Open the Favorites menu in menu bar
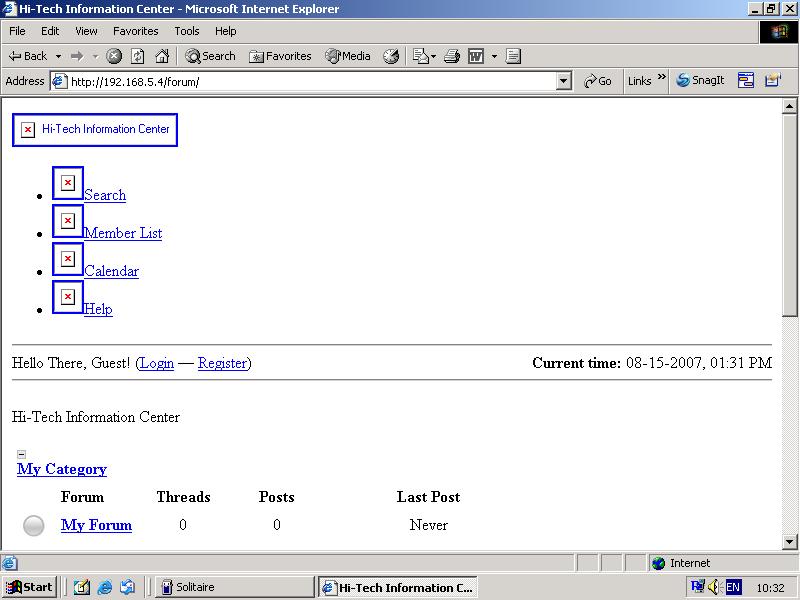The height and width of the screenshot is (600, 800). coord(135,31)
